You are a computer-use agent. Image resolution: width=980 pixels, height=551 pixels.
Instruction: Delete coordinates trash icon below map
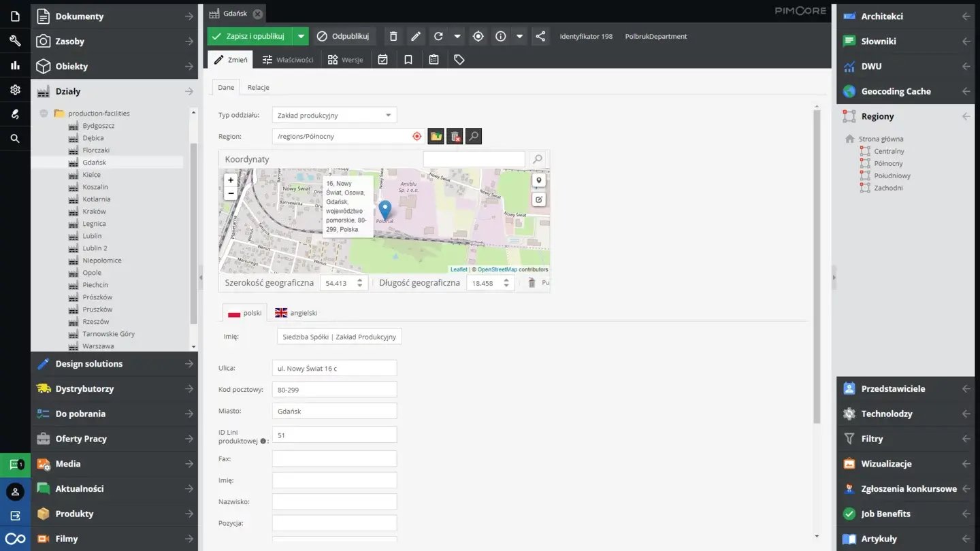click(x=532, y=282)
